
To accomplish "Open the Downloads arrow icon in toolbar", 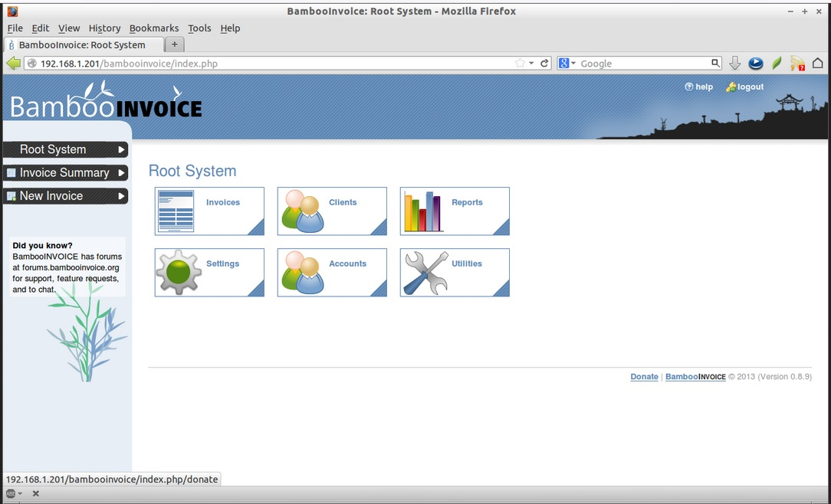I will point(734,64).
